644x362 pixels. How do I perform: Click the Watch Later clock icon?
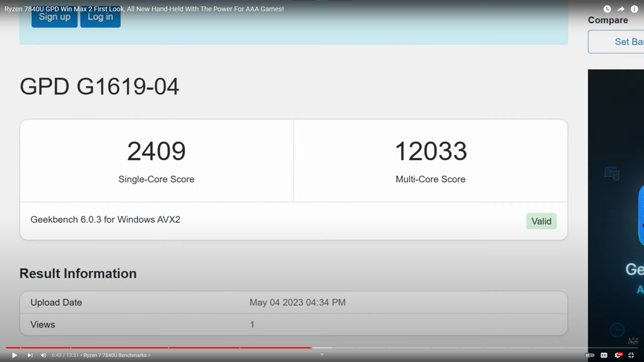click(x=607, y=9)
